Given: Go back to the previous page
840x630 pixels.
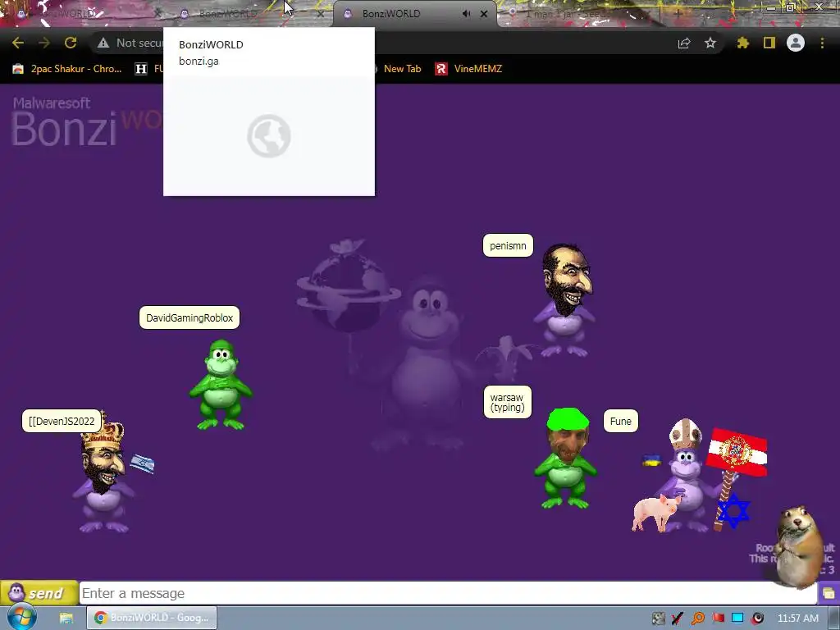Looking at the screenshot, I should [x=18, y=43].
